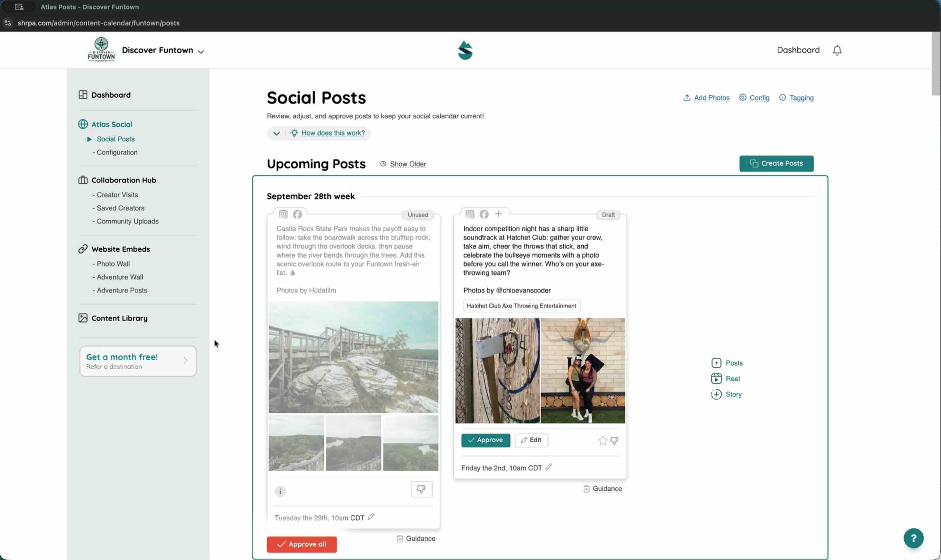Click Instagram icon on Hatchet Club draft
Screen dimensions: 941x560
pyautogui.click(x=470, y=214)
